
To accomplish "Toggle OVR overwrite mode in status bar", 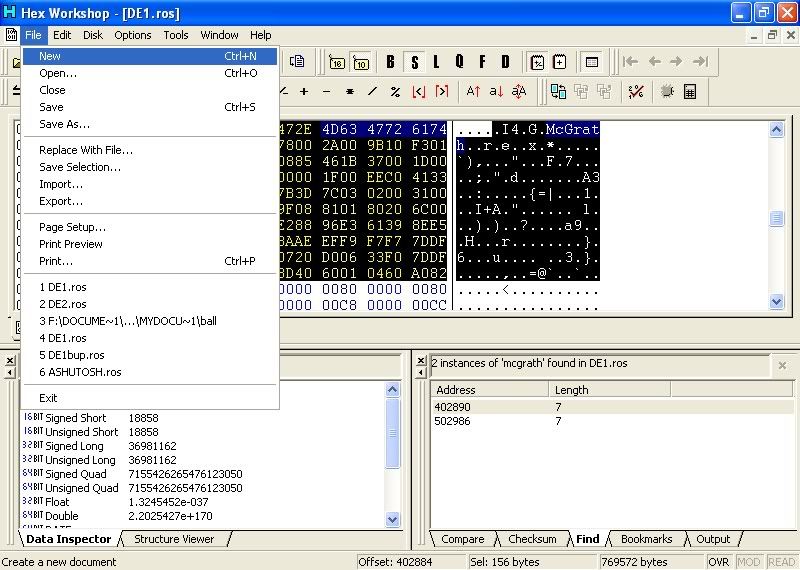I will pyautogui.click(x=718, y=562).
